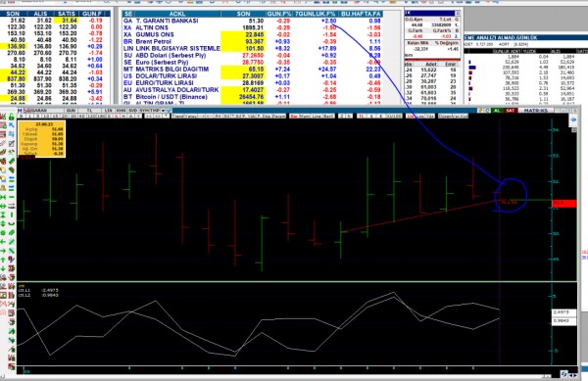The image size is (588, 381).
Task: Click the Twitter bird icon in chart header
Action: point(170,111)
